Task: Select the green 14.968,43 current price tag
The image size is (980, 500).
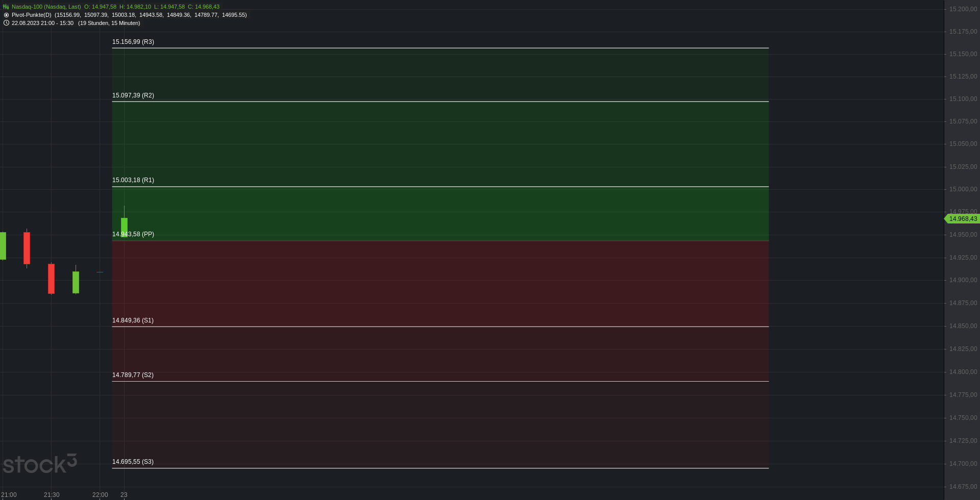Action: pyautogui.click(x=962, y=219)
